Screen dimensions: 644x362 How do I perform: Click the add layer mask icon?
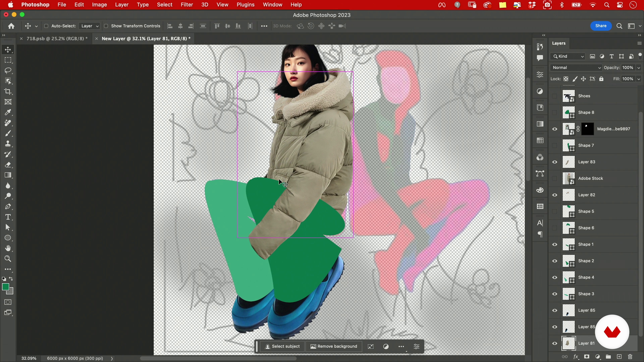(587, 356)
